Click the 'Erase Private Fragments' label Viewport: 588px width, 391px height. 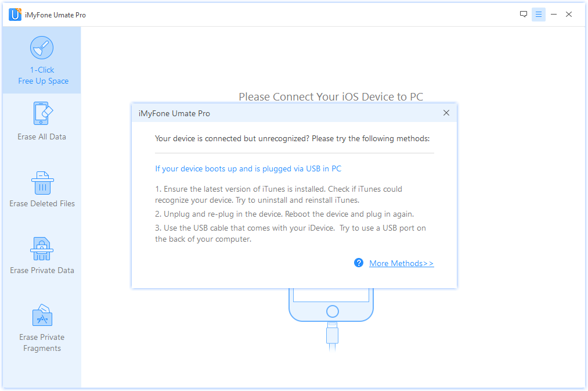[42, 343]
